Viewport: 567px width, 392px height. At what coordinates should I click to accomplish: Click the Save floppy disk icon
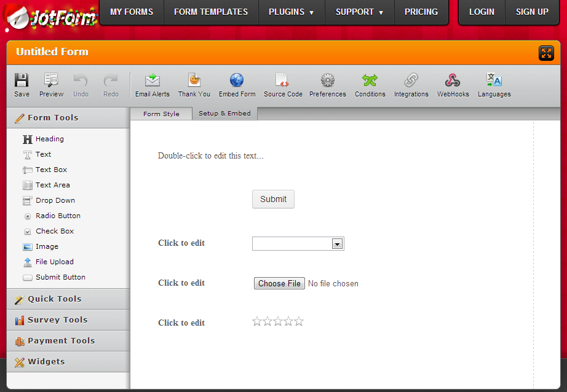(22, 80)
